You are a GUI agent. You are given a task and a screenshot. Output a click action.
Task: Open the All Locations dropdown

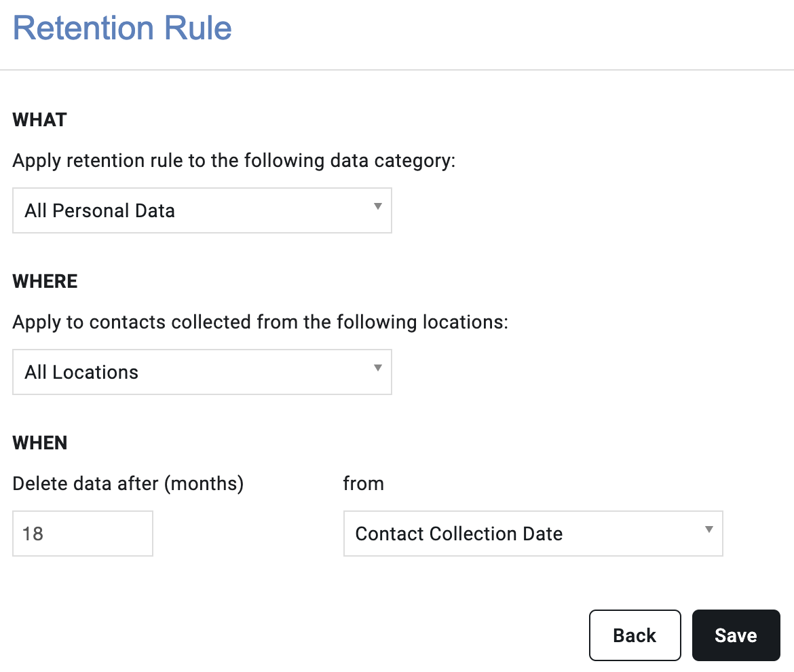tap(202, 372)
